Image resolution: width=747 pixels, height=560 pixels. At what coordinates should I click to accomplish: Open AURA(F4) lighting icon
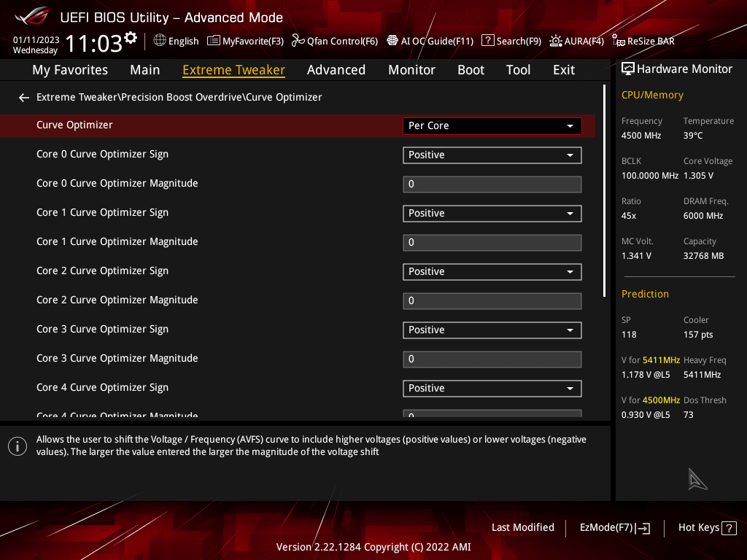(555, 41)
